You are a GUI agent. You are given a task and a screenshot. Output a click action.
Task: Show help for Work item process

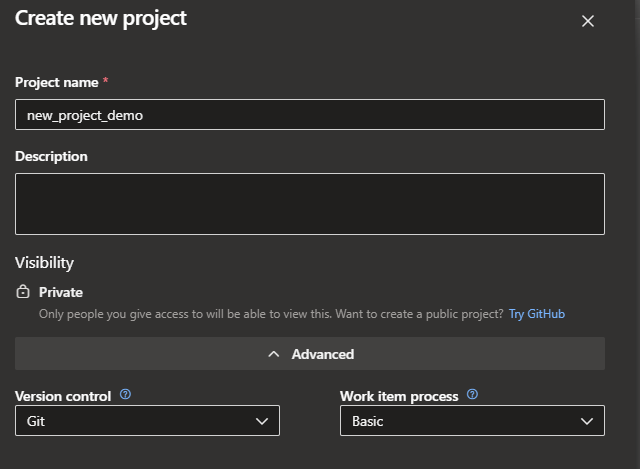pos(472,395)
